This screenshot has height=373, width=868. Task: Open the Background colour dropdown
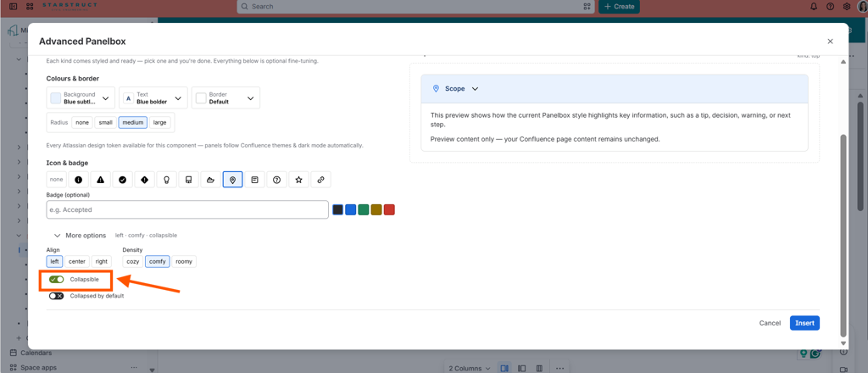pos(81,98)
